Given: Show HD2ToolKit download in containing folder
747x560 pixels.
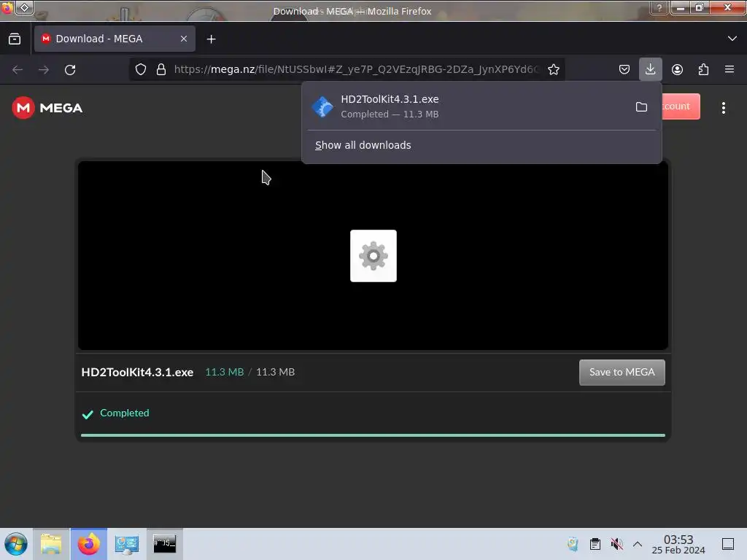Looking at the screenshot, I should (x=641, y=106).
